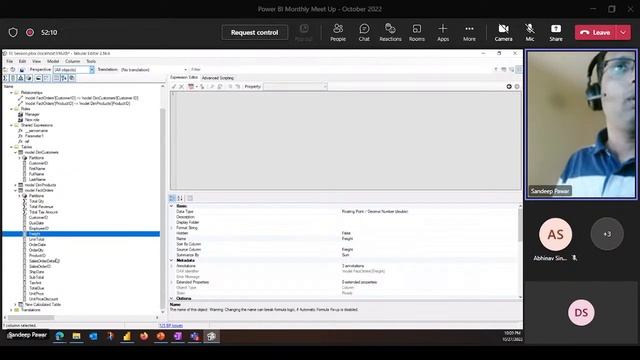Collapse the Shared Expressions node
Image resolution: width=640 pixels, height=360 pixels.
(11, 125)
